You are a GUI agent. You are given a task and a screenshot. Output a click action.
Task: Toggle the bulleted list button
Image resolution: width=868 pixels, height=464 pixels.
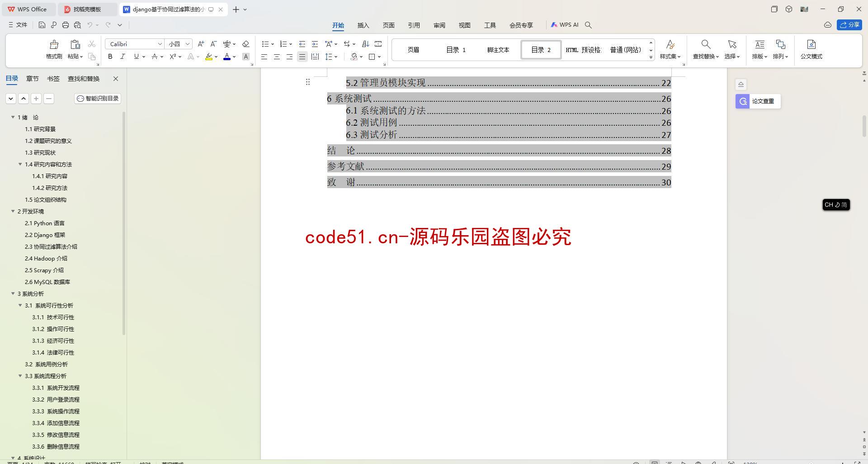pos(265,44)
